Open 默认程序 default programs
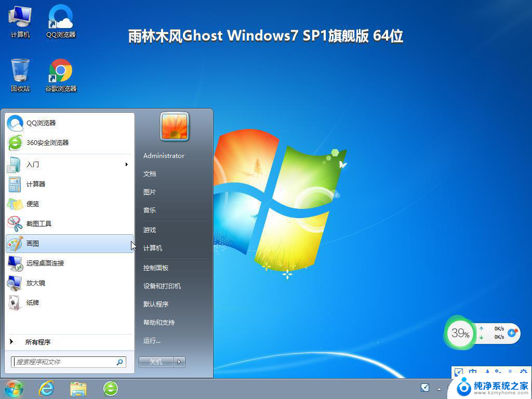532x399 pixels. click(156, 304)
